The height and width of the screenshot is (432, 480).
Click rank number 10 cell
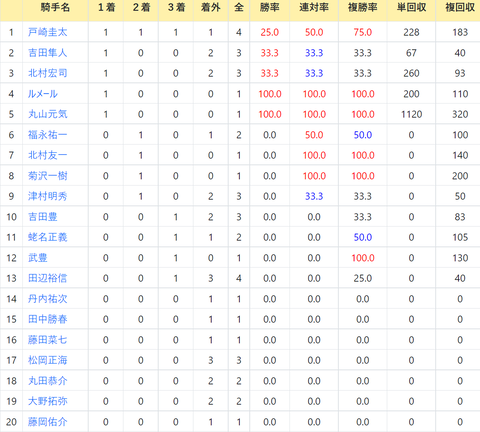(11, 217)
